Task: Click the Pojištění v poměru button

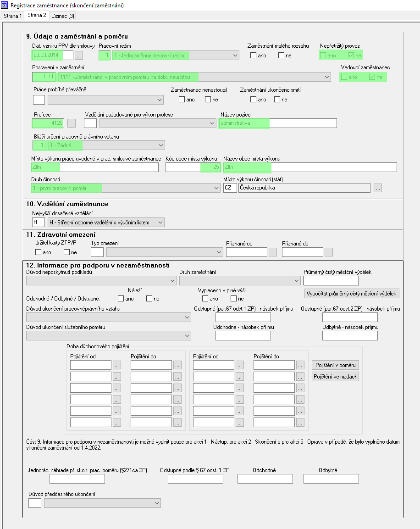Action: (335, 365)
